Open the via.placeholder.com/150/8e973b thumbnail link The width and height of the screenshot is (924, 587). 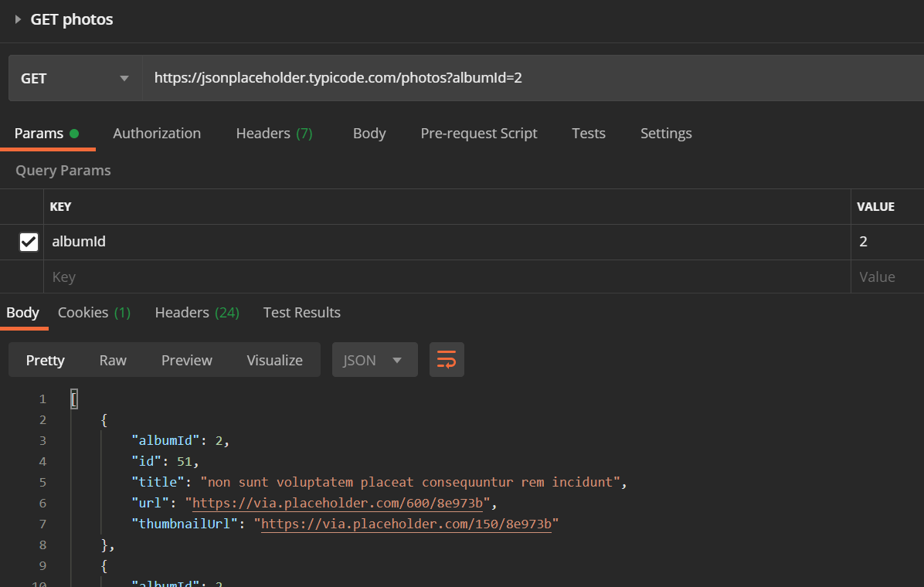tap(406, 524)
